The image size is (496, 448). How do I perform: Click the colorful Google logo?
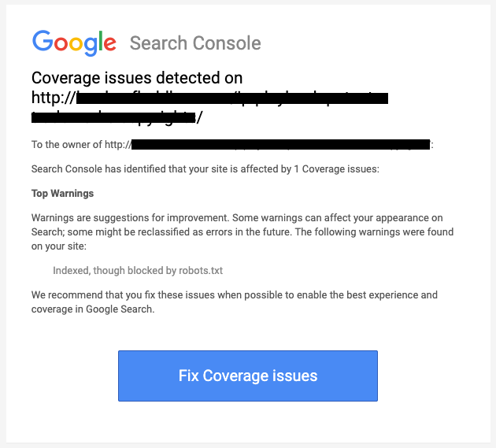[x=74, y=43]
